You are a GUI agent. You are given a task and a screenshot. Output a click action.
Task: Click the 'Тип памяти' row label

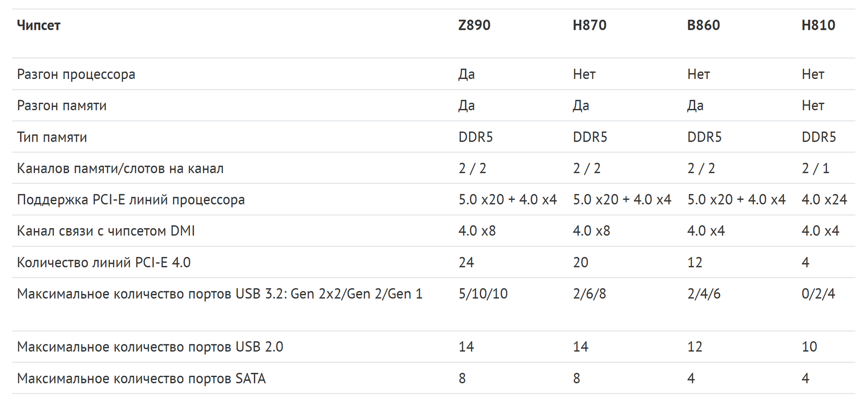pyautogui.click(x=52, y=137)
